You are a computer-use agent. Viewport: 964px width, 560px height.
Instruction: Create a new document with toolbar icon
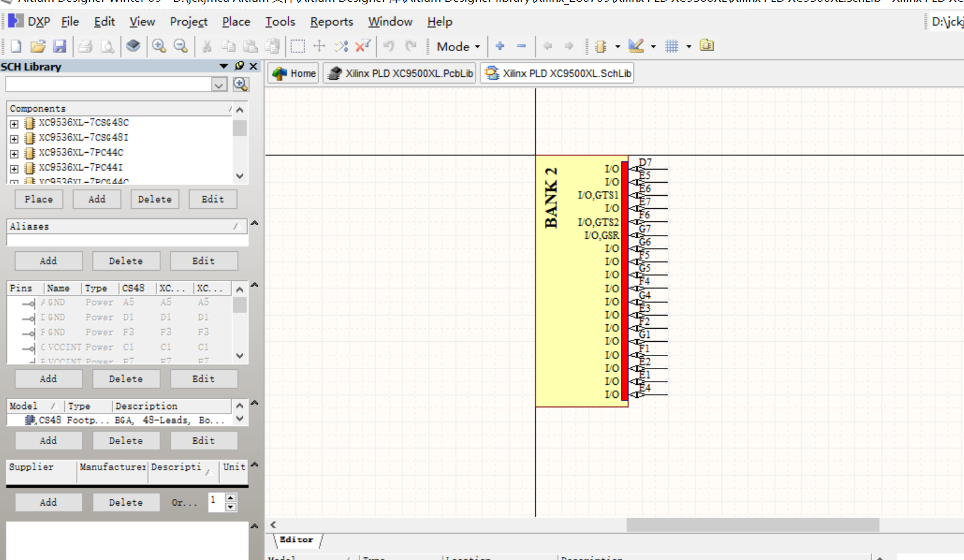click(16, 46)
